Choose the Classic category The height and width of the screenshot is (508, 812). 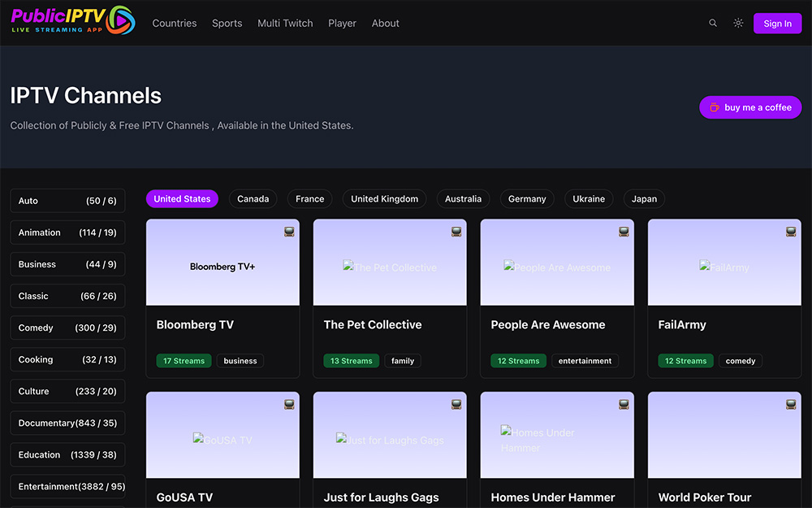(68, 296)
